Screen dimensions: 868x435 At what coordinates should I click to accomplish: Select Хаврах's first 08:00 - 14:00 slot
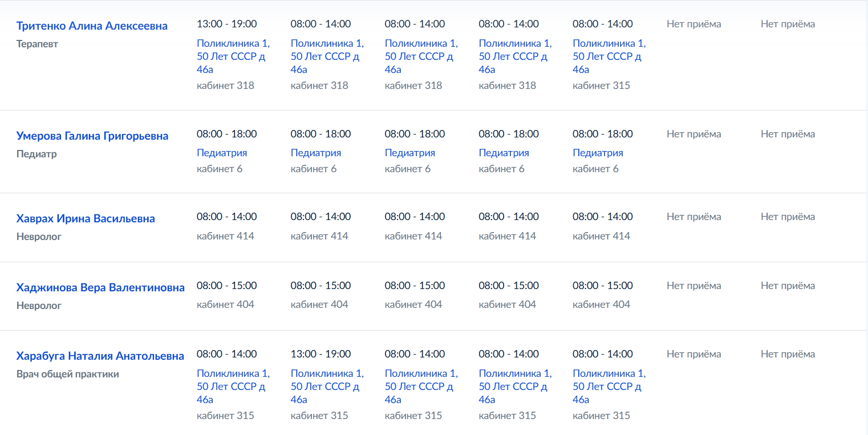227,217
